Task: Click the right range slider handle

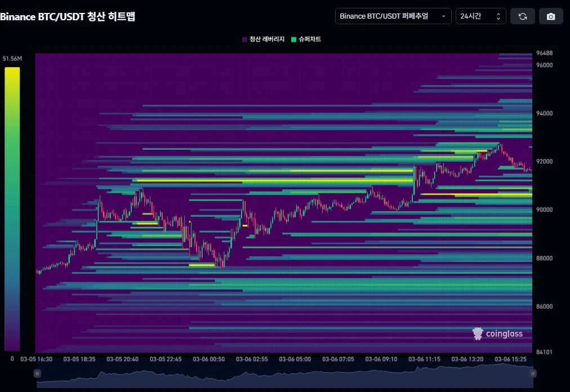Action: coord(533,373)
